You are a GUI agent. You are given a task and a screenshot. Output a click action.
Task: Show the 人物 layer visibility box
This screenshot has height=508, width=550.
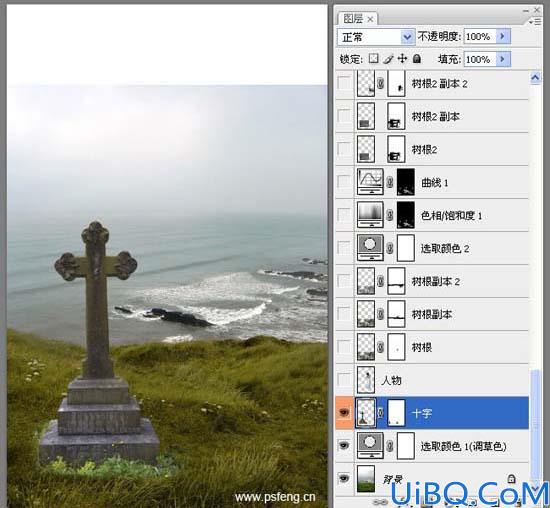pyautogui.click(x=344, y=379)
